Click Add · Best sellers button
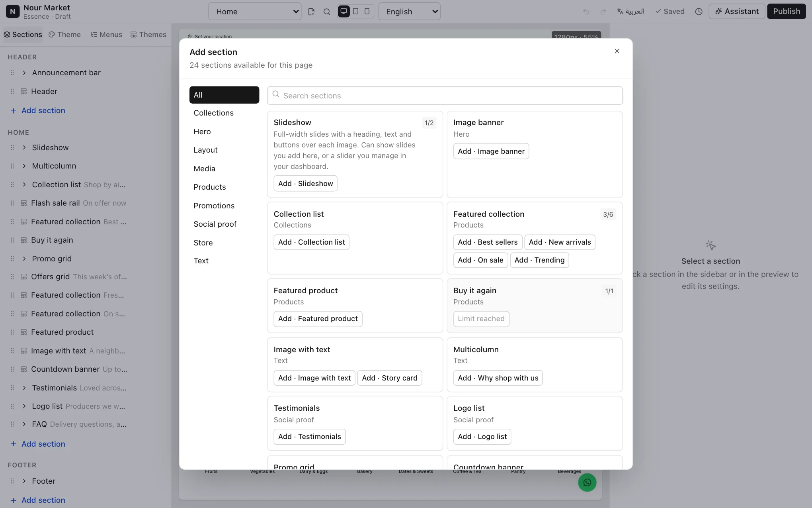 (488, 242)
